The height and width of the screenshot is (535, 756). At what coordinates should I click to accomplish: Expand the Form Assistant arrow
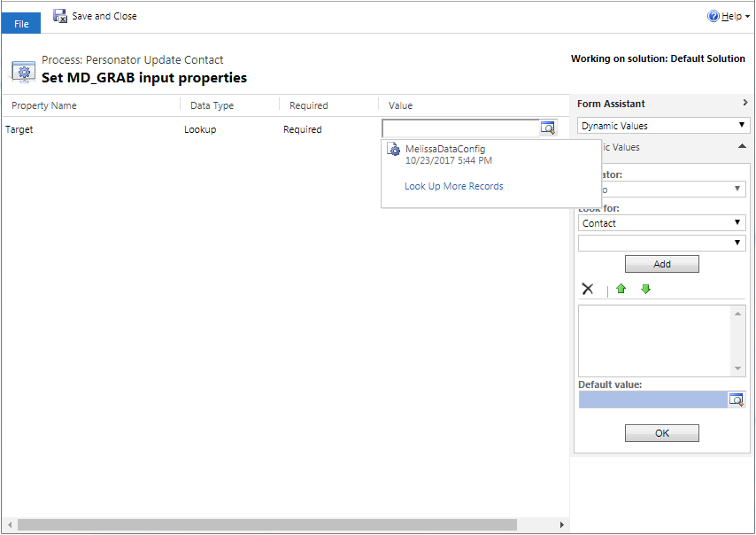point(744,104)
